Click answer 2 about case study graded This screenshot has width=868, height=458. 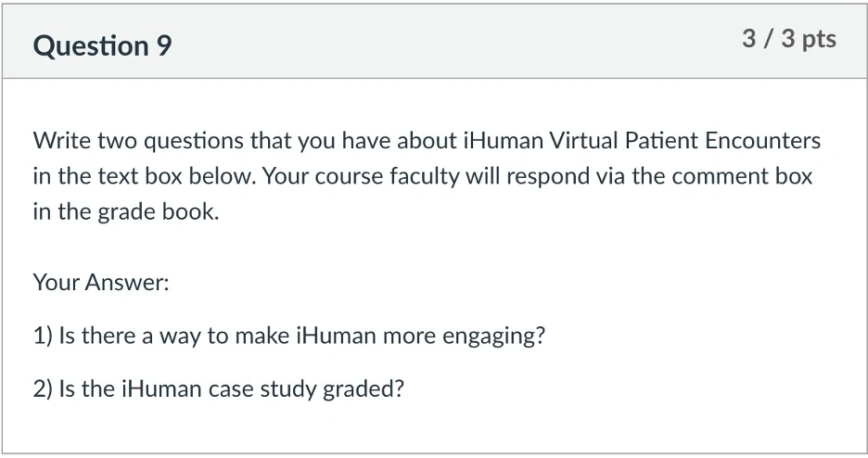[x=219, y=388]
